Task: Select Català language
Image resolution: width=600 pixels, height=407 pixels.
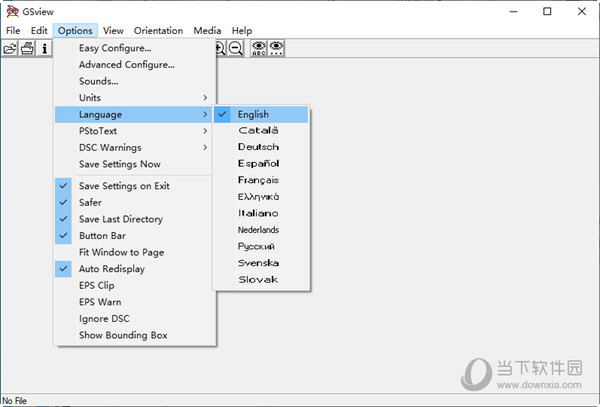Action: click(261, 131)
